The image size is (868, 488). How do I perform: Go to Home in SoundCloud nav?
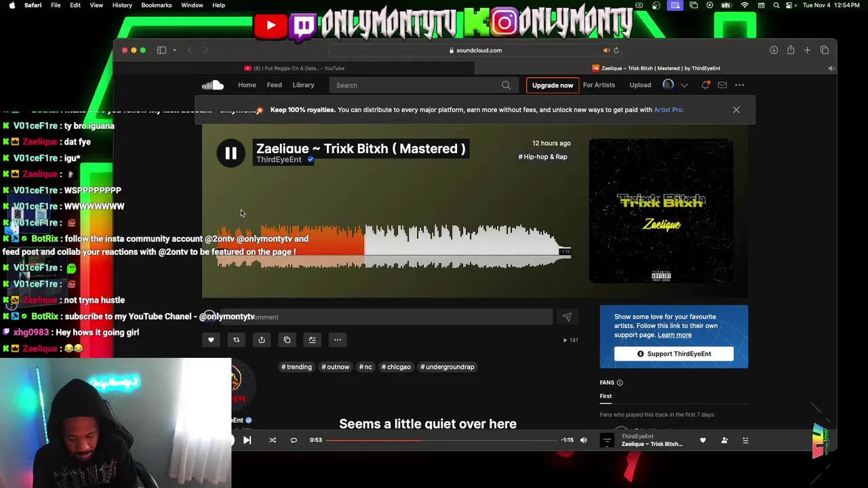click(x=247, y=85)
